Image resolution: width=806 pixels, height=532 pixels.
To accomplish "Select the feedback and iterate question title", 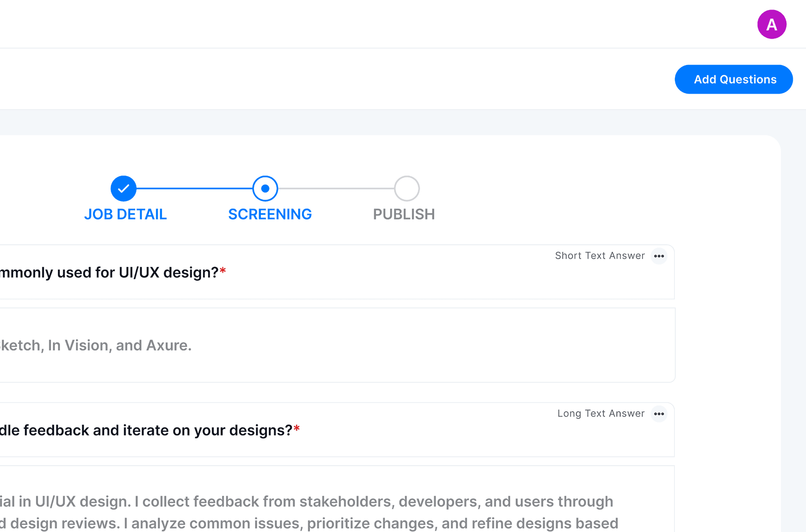I will 150,430.
